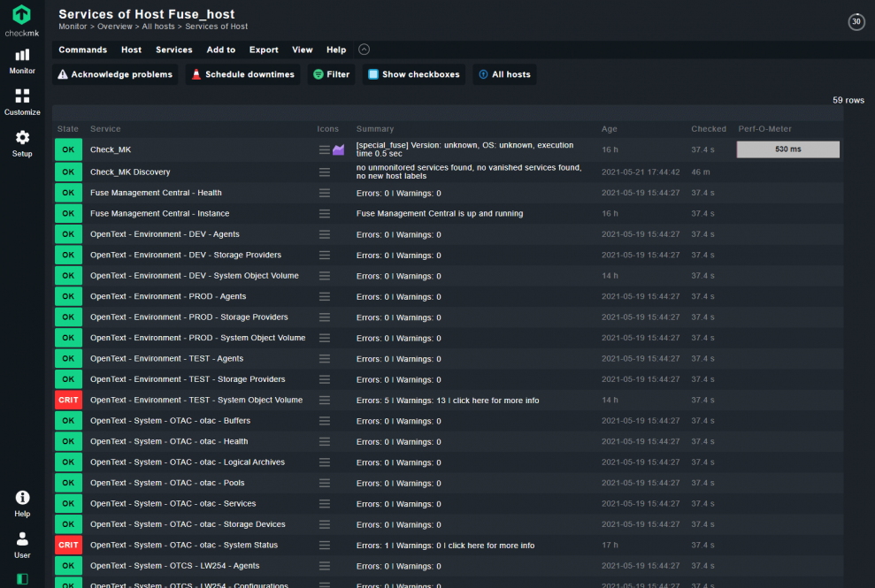The width and height of the screenshot is (875, 588).
Task: View the performance graph icon for Check_MK
Action: [340, 149]
